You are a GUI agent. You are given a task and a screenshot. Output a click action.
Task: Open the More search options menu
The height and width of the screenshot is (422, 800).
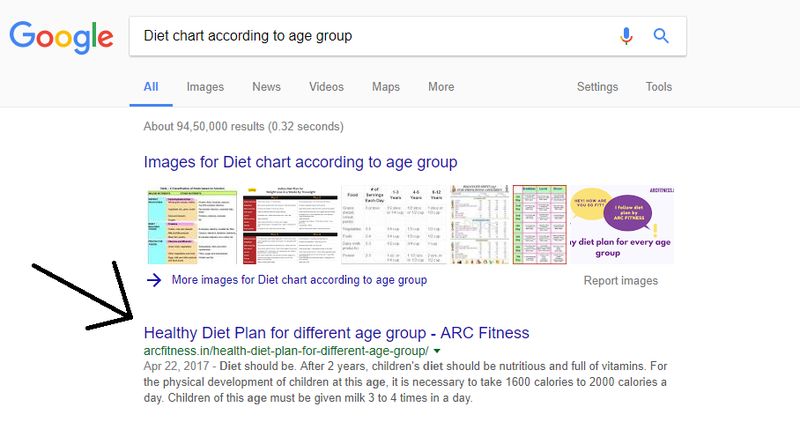point(441,87)
